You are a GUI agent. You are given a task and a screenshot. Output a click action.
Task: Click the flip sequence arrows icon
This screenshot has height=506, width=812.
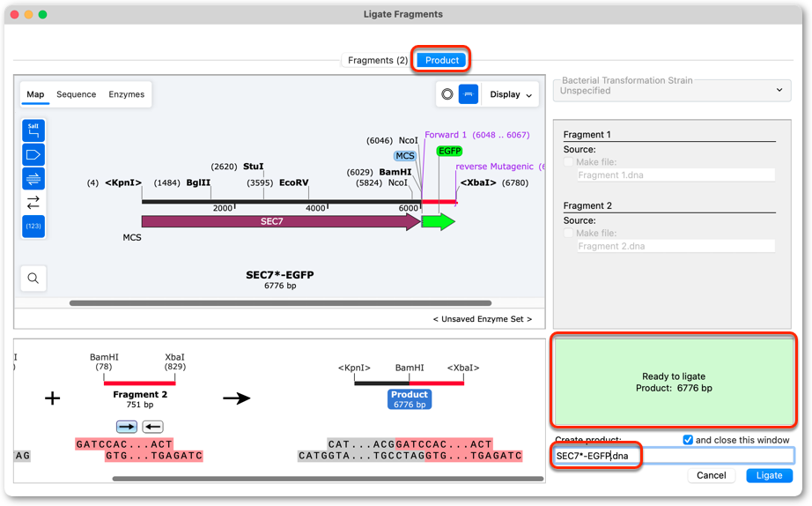pyautogui.click(x=33, y=202)
